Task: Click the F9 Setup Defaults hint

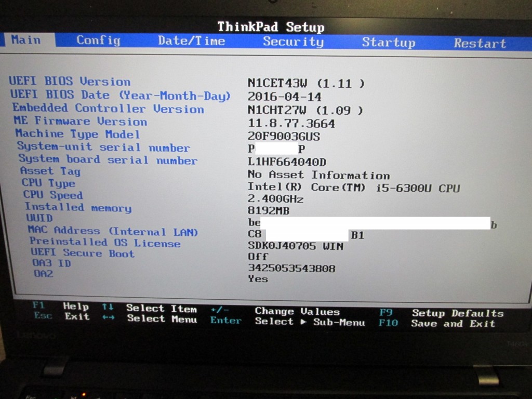Action: [442, 313]
